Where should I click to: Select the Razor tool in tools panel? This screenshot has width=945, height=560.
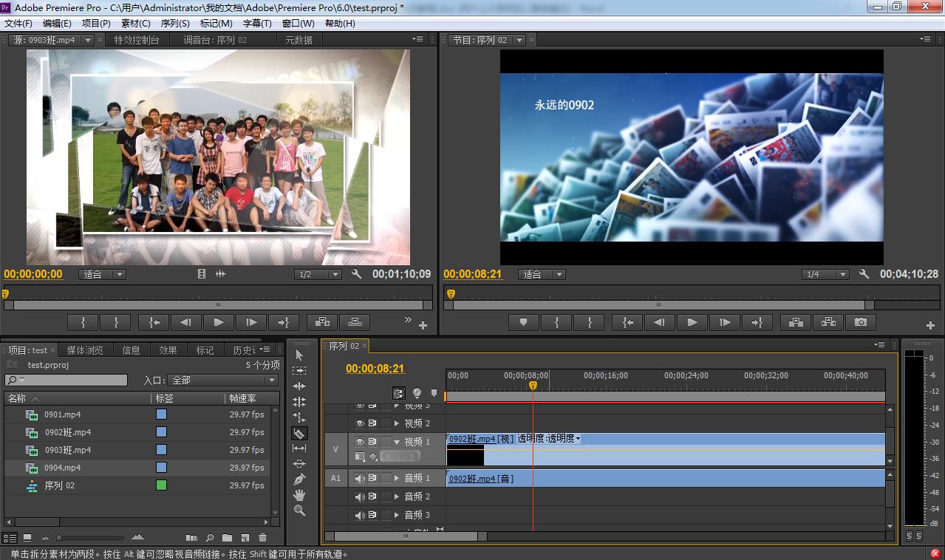tap(299, 434)
